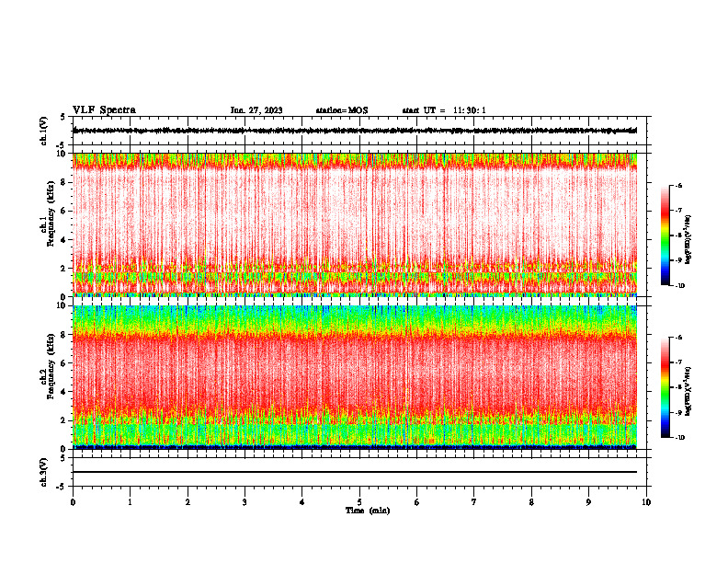Click the "-10" label on ch.1 color scale
728x563 pixels.
pyautogui.click(x=679, y=286)
